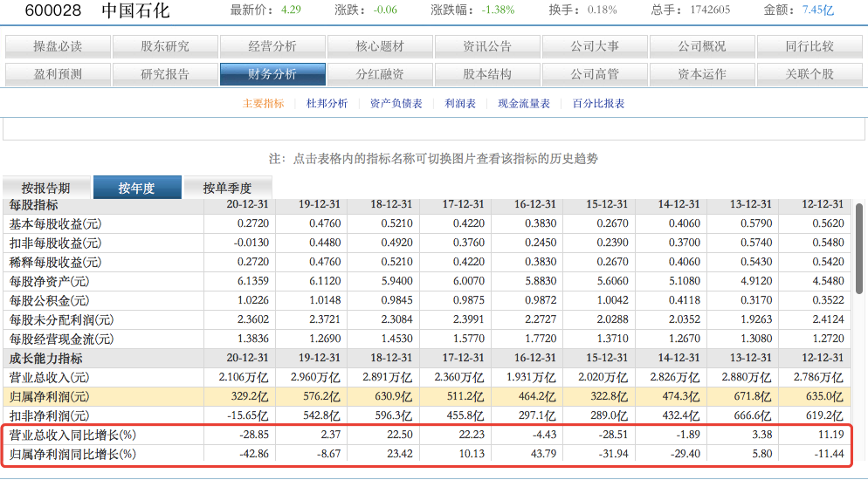Open the 资讯公告 tab

tap(487, 46)
